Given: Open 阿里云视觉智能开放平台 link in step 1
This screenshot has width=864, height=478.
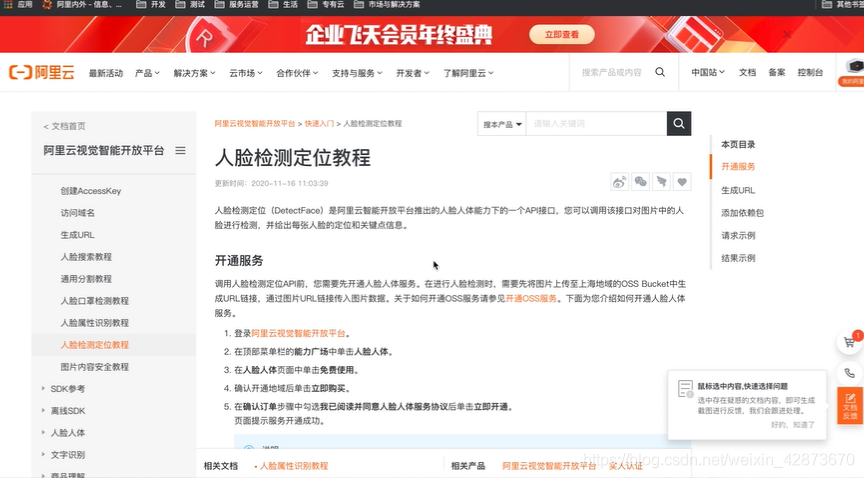Looking at the screenshot, I should coord(298,333).
